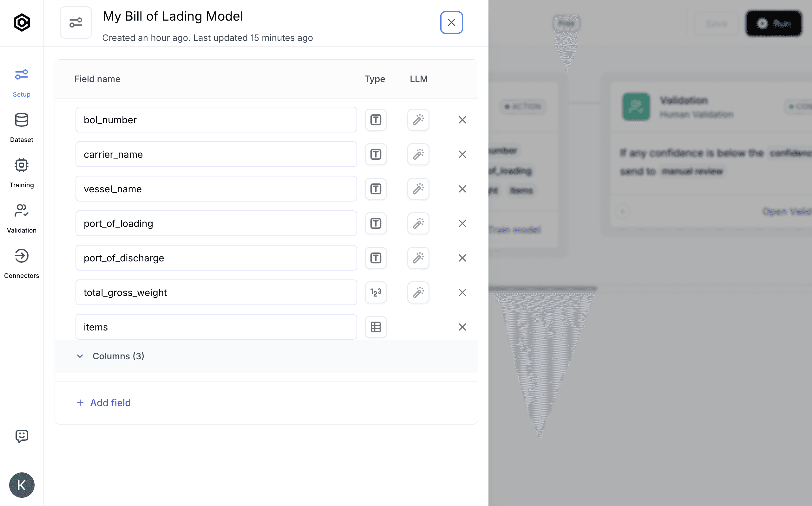Click the app logo in the top left corner

[x=22, y=22]
